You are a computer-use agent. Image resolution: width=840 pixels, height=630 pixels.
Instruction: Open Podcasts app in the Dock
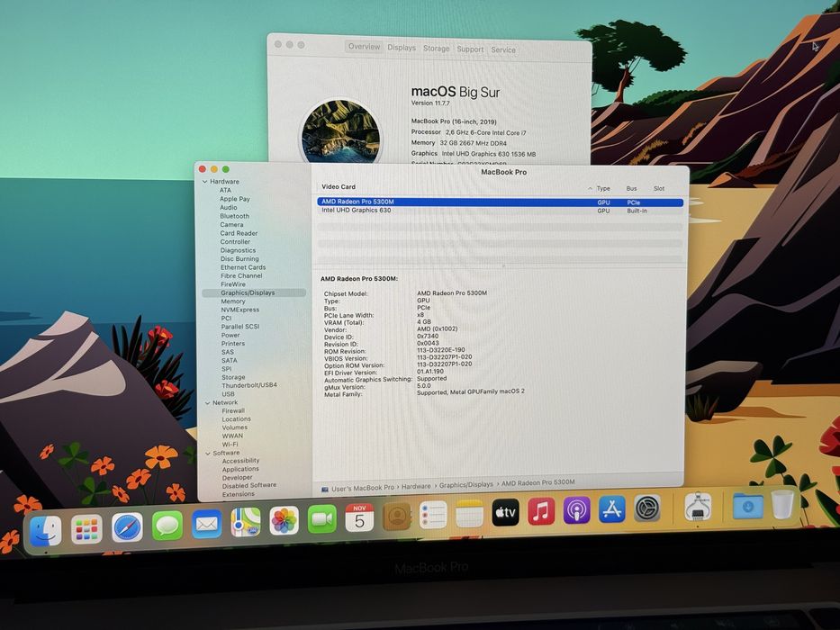pyautogui.click(x=576, y=510)
